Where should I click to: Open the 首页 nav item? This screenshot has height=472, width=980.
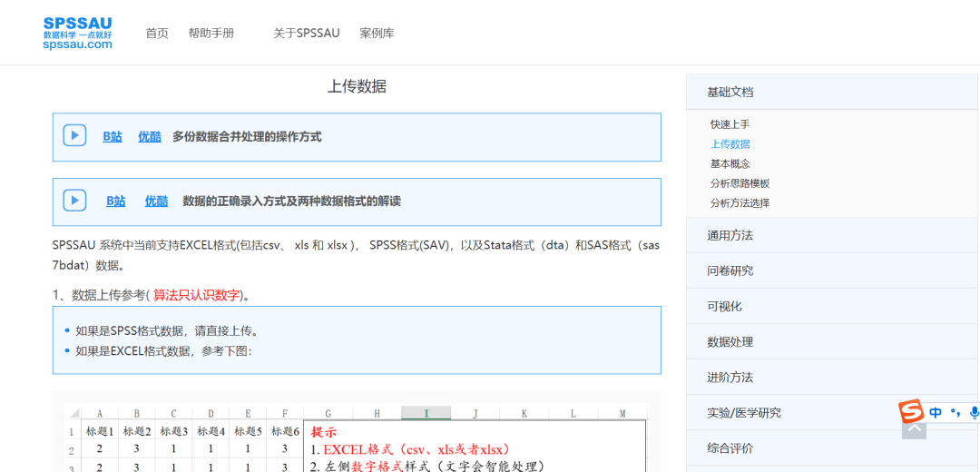click(x=157, y=34)
